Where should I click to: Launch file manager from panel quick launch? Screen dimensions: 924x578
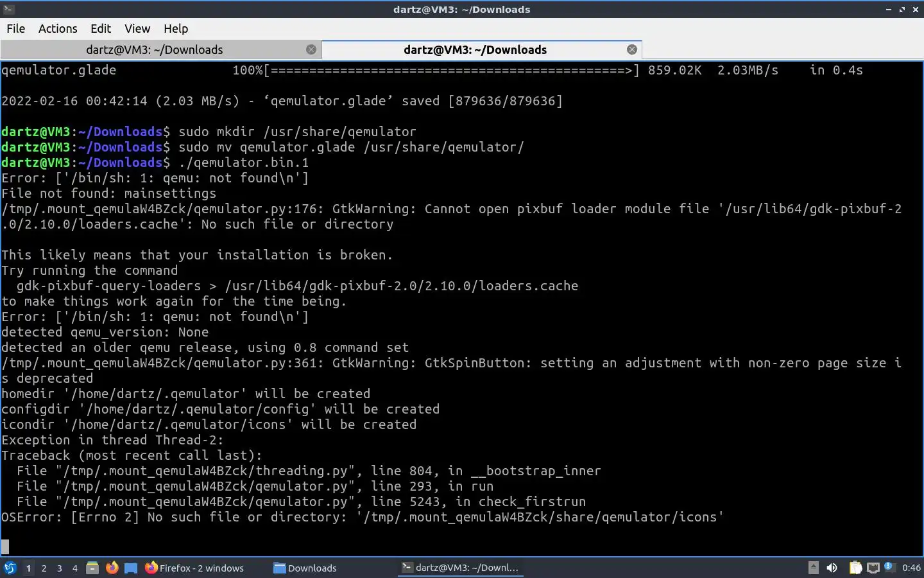(x=92, y=568)
